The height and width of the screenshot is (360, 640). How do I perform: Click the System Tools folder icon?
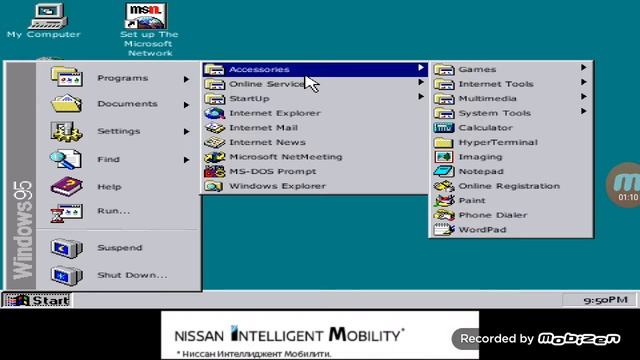point(444,113)
